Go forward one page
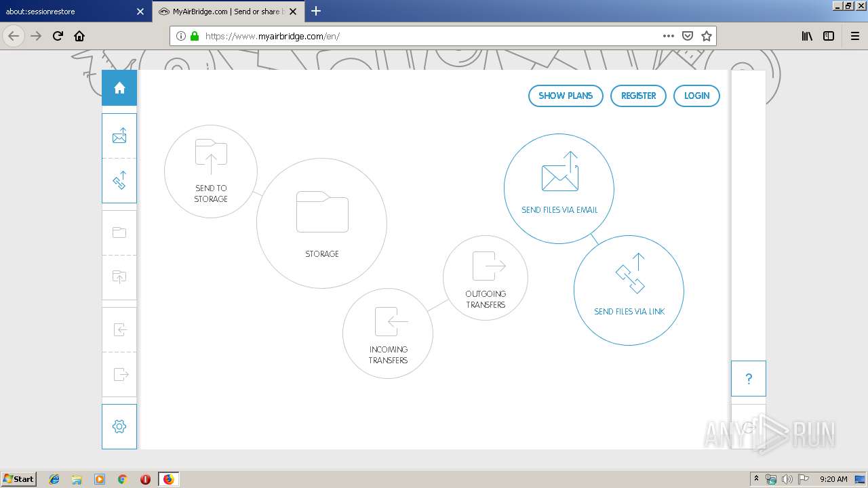 36,36
